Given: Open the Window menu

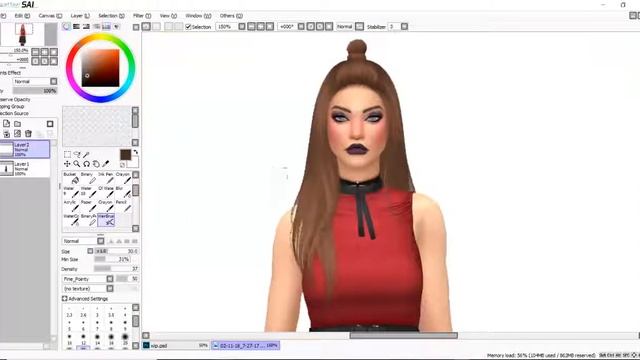Looking at the screenshot, I should tap(198, 16).
